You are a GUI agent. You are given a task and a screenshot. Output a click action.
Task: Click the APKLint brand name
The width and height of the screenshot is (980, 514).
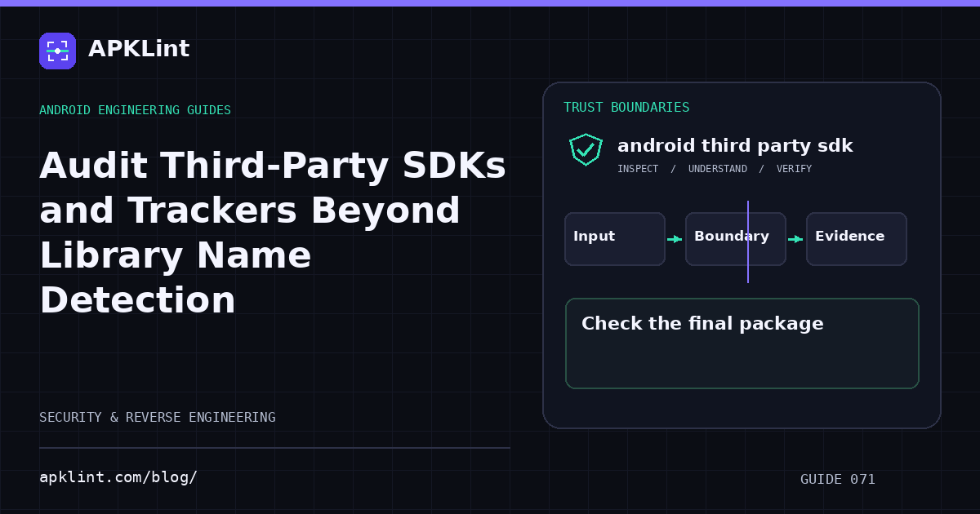pyautogui.click(x=139, y=49)
